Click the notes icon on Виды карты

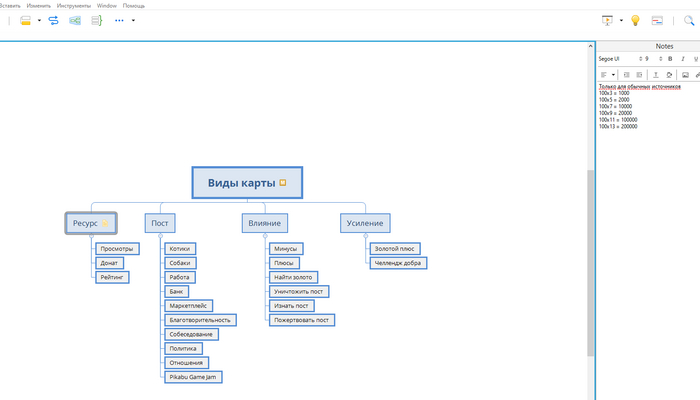283,183
